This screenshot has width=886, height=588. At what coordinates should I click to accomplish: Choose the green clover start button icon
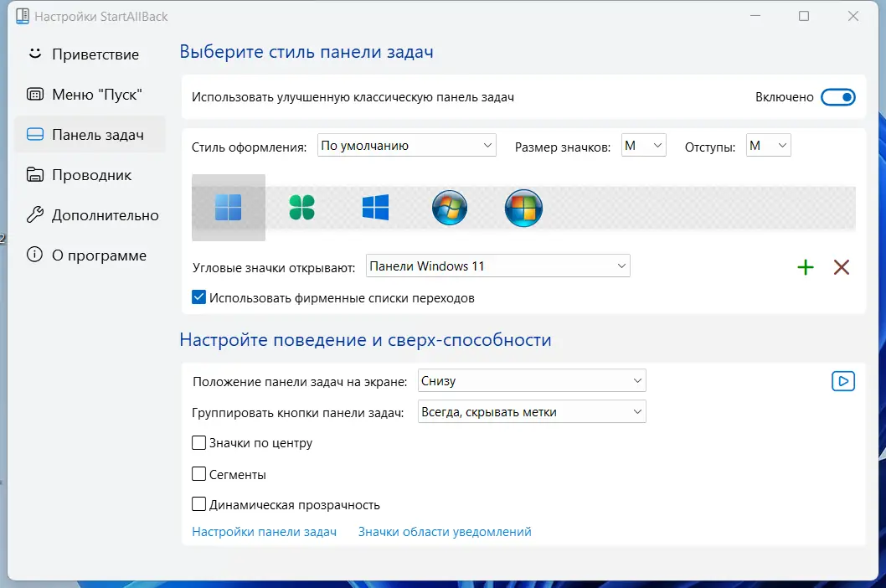coord(301,208)
